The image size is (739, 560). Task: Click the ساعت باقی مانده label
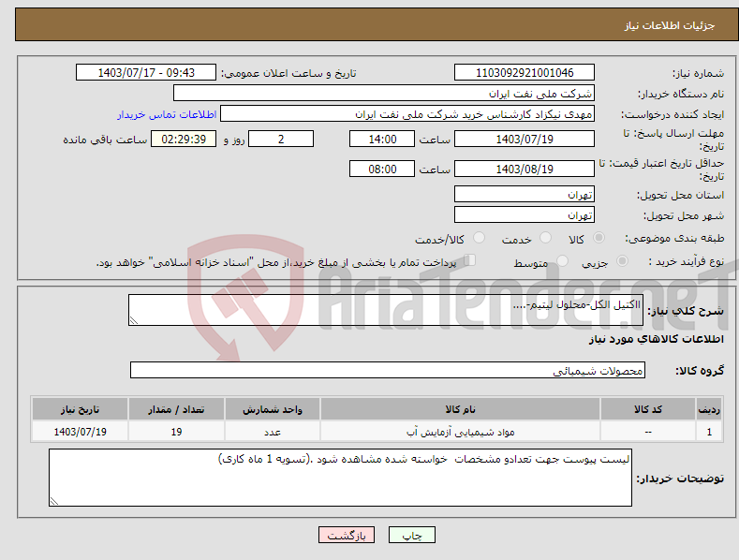tap(105, 140)
